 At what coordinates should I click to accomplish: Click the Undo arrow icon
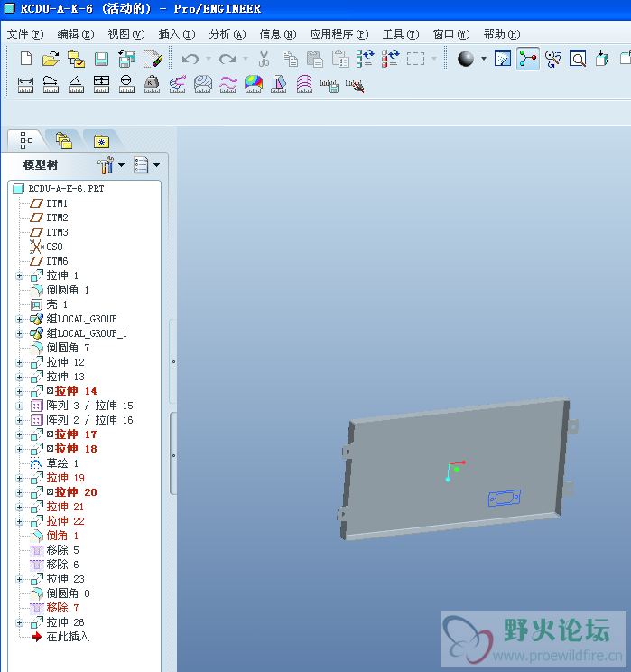click(190, 59)
